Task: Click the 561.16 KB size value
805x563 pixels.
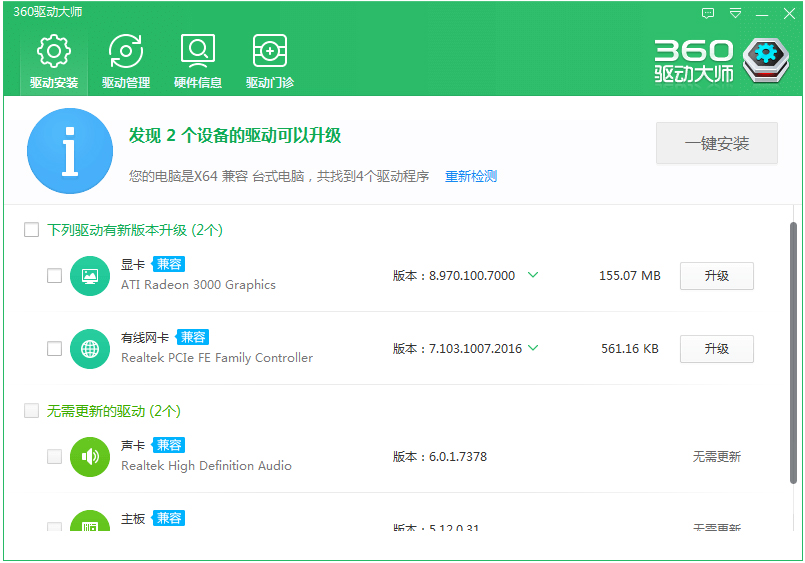Action: point(629,348)
